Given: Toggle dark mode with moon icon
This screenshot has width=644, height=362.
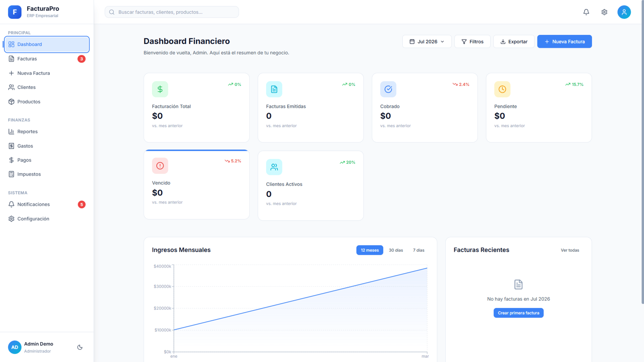Looking at the screenshot, I should tap(80, 347).
